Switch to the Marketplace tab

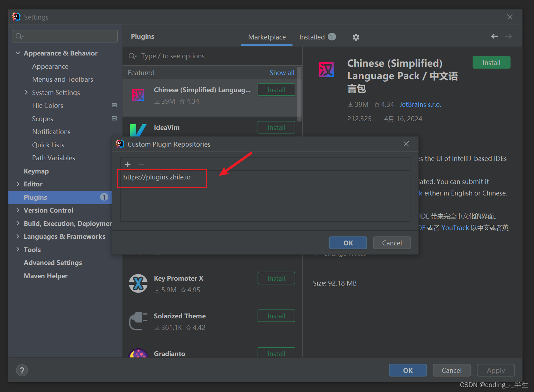267,37
